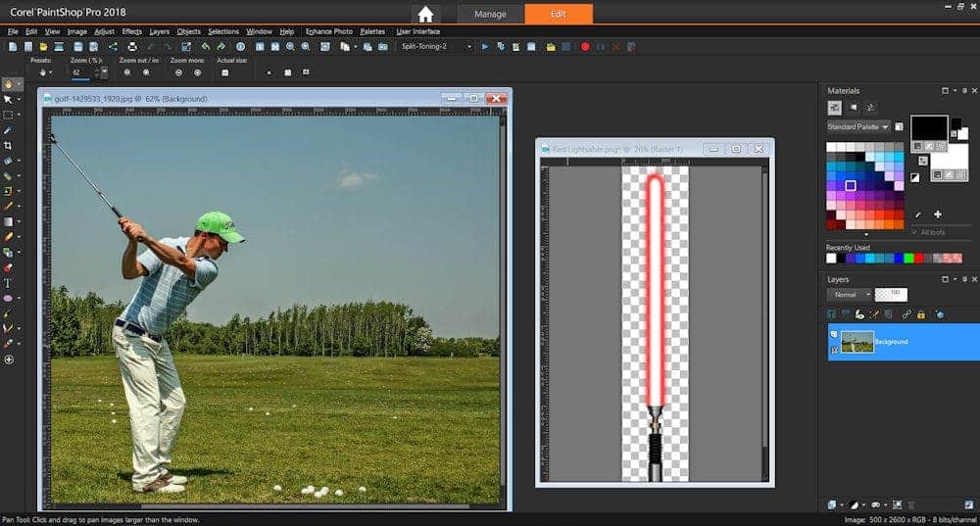This screenshot has height=526, width=980.
Task: Select the Text tool
Action: tap(8, 283)
